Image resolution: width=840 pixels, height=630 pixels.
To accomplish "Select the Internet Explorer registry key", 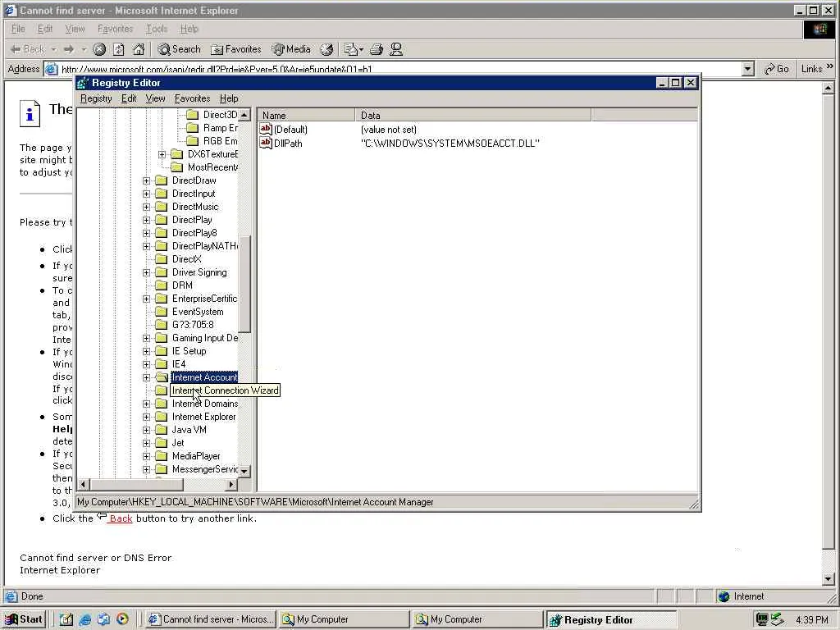I will 203,417.
